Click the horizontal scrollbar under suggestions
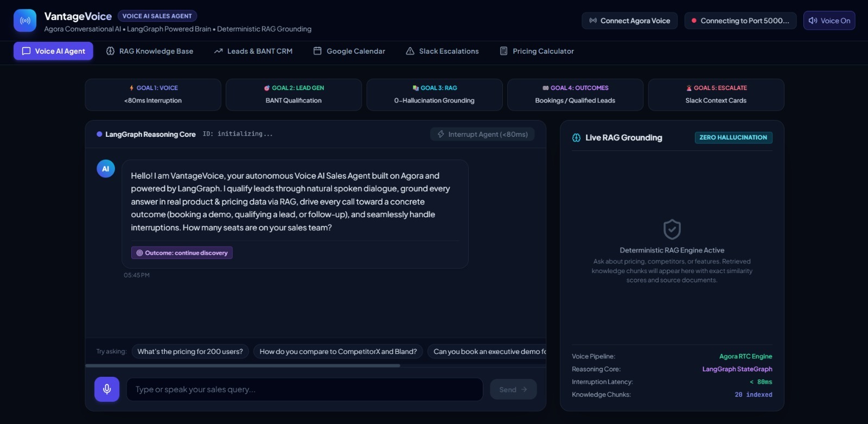This screenshot has width=868, height=424. pyautogui.click(x=242, y=366)
